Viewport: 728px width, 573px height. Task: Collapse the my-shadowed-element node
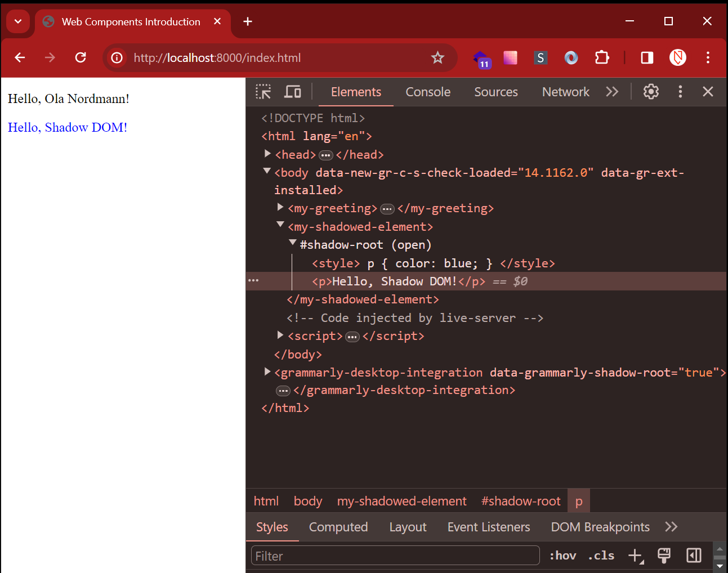[x=280, y=225]
